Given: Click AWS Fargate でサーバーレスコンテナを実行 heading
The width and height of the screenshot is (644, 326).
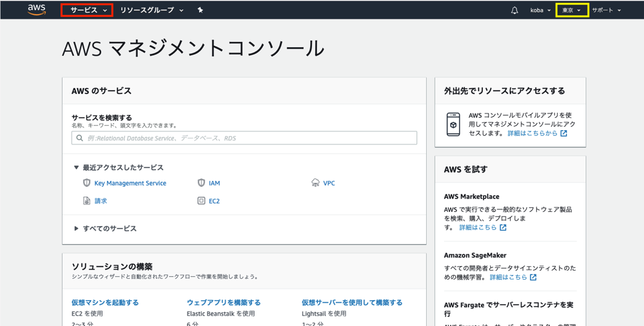Looking at the screenshot, I should 509,309.
